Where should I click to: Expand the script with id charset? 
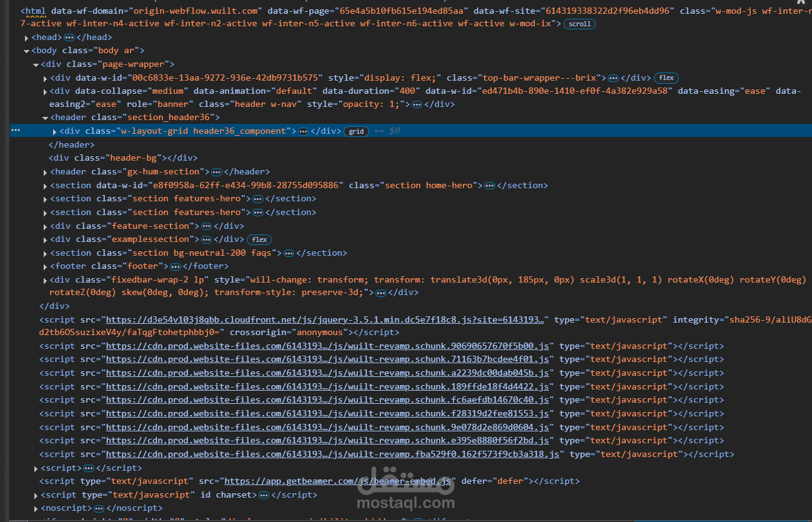coord(36,495)
